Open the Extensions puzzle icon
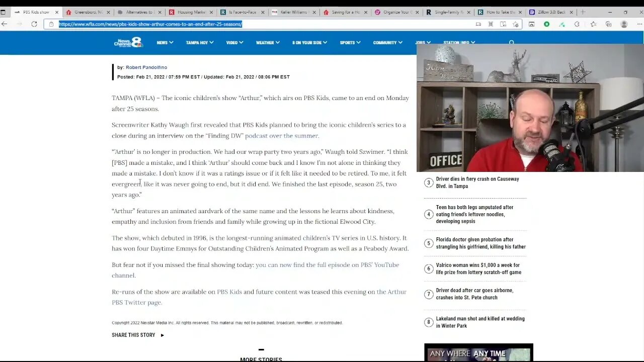 pos(577,24)
